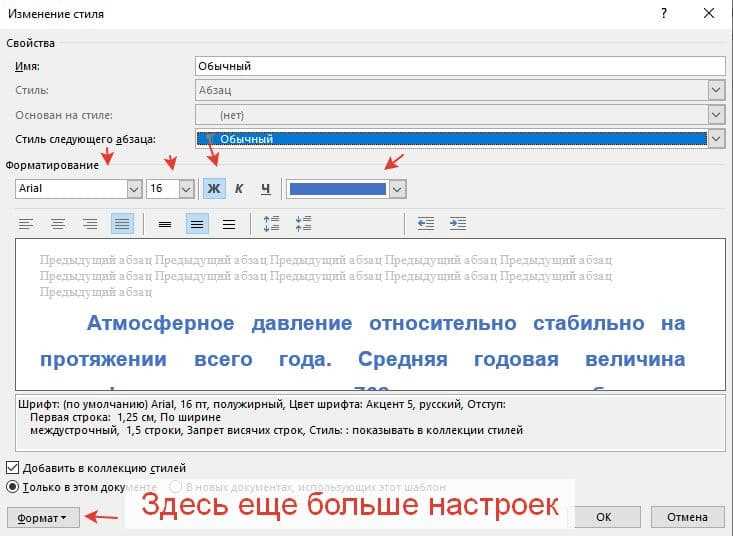This screenshot has height=536, width=733.
Task: Toggle Italic formatting (К)
Action: click(x=239, y=189)
